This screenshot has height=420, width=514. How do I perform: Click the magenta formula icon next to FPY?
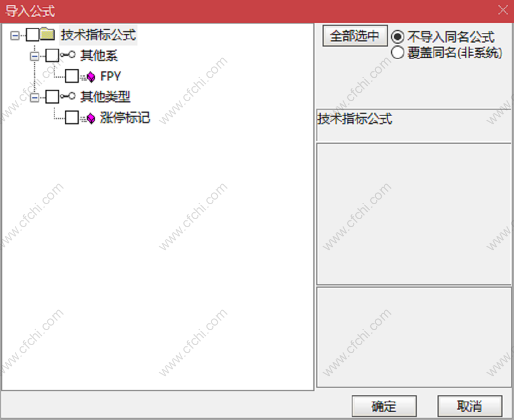(x=88, y=77)
